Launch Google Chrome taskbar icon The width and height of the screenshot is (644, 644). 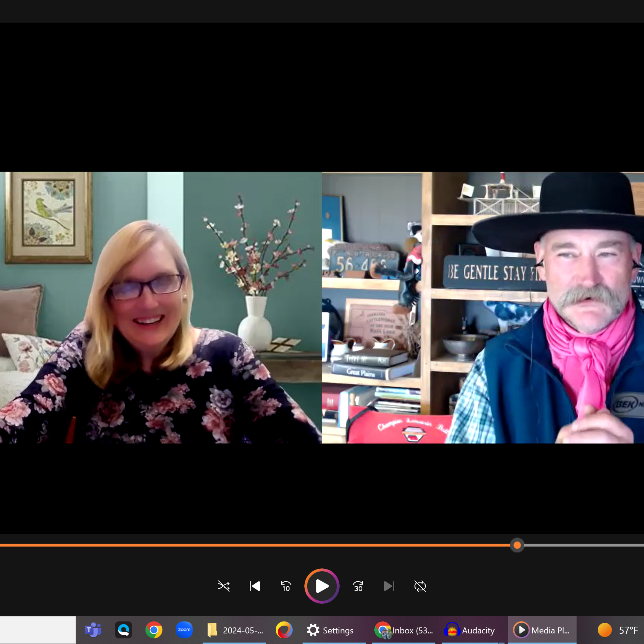[x=154, y=630]
